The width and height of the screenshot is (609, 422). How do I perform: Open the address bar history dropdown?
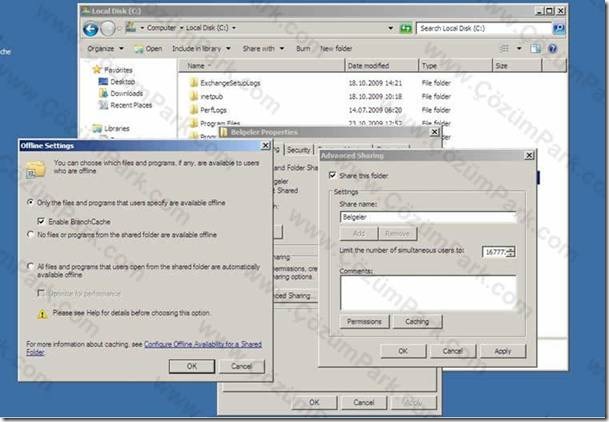pyautogui.click(x=390, y=28)
